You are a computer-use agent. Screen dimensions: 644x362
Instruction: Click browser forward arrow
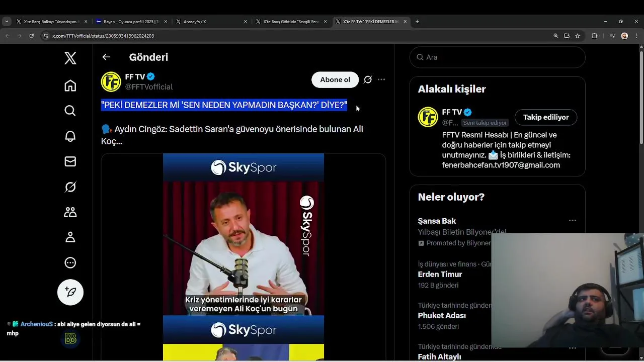[x=19, y=36]
